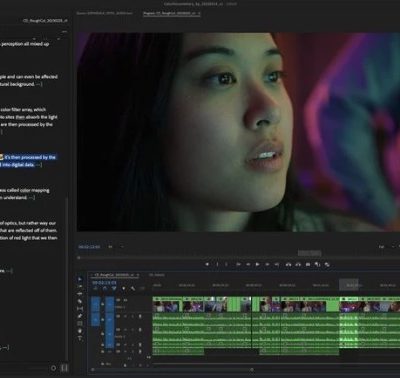Select the Razor tool
Screen dimensions: 400x378
pyautogui.click(x=80, y=301)
